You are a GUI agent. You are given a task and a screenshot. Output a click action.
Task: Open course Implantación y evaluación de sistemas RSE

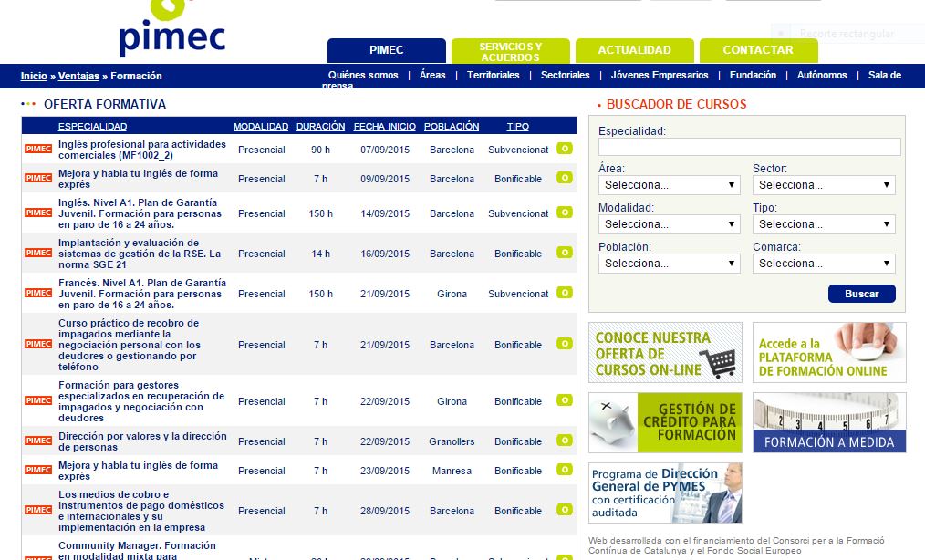pos(140,254)
